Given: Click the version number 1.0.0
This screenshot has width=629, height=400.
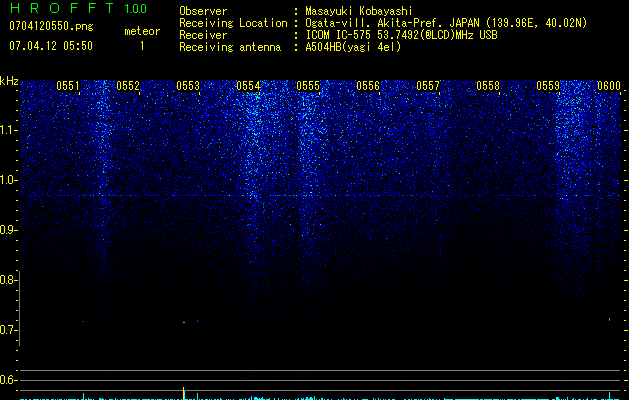Looking at the screenshot, I should 135,8.
